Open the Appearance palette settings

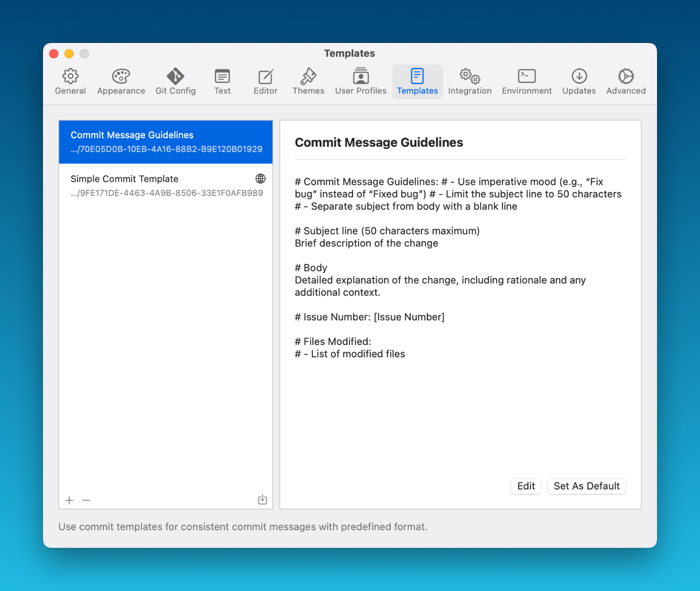(121, 82)
